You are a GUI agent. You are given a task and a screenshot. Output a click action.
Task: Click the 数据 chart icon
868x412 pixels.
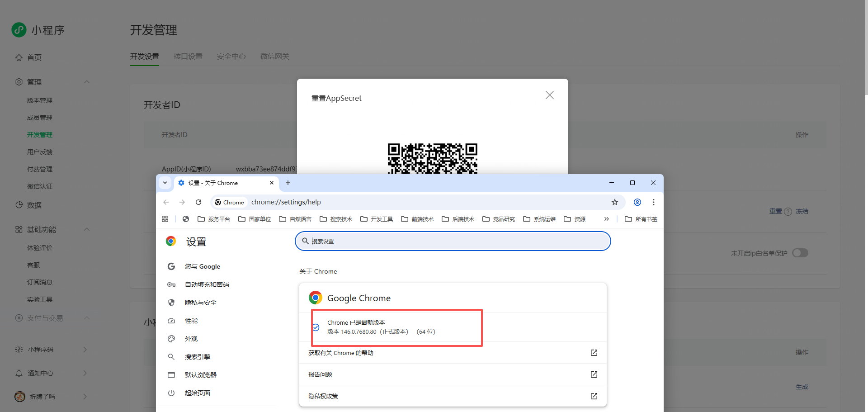tap(19, 205)
